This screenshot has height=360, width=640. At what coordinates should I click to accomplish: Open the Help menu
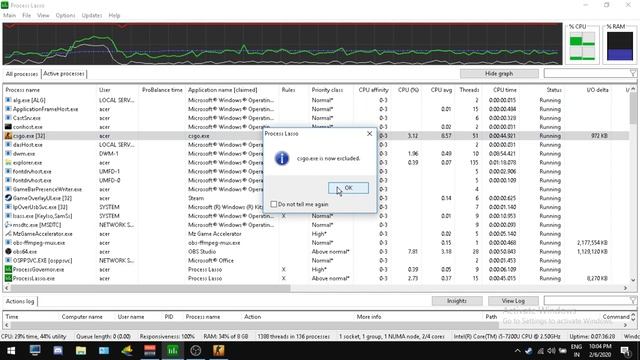[114, 16]
